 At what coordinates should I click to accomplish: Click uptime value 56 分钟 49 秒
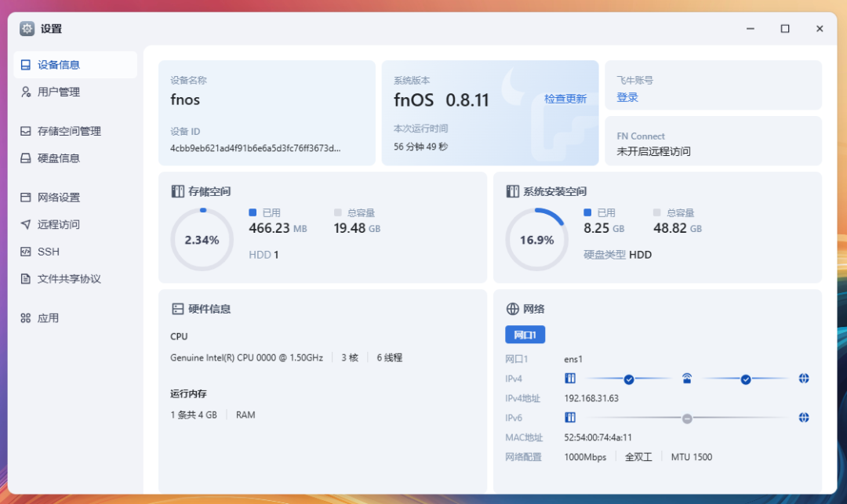click(x=420, y=147)
